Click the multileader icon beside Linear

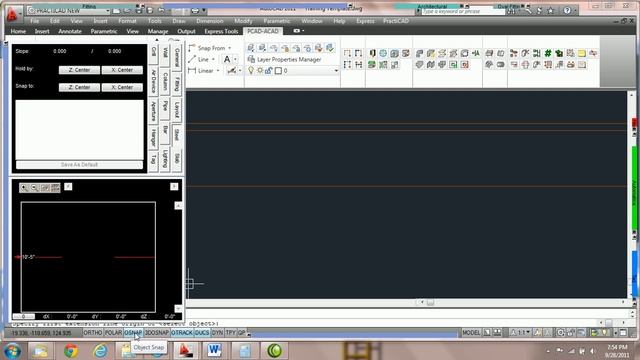tap(231, 71)
